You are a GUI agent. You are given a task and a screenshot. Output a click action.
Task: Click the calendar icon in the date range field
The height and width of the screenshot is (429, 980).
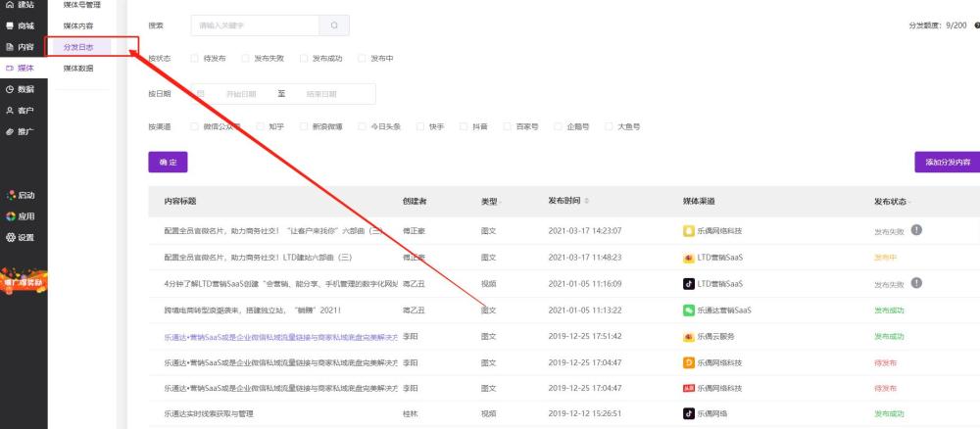coord(201,94)
